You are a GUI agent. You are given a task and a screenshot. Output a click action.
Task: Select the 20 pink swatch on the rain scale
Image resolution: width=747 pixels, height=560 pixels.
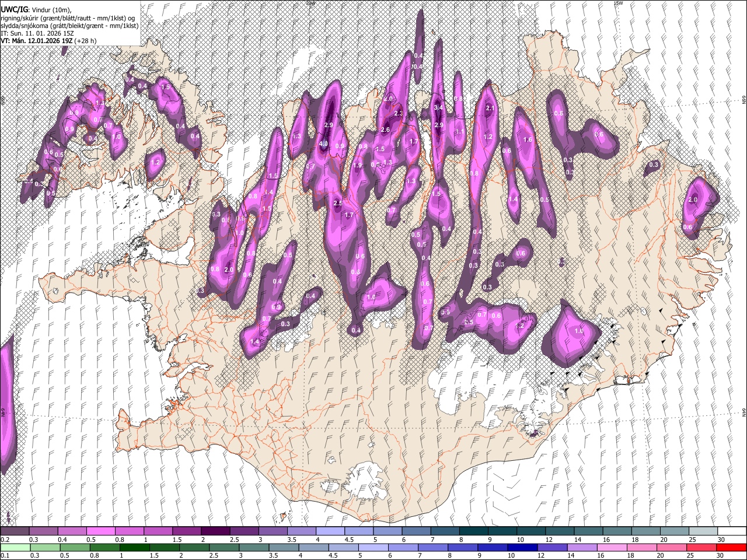(672, 547)
